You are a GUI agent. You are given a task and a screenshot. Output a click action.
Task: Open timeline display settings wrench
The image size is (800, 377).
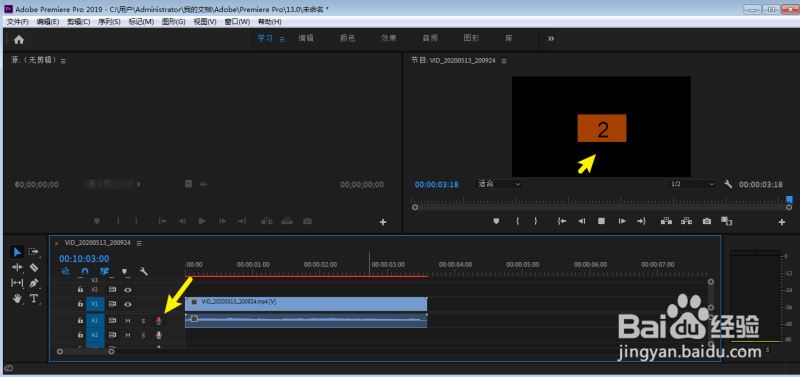[144, 272]
